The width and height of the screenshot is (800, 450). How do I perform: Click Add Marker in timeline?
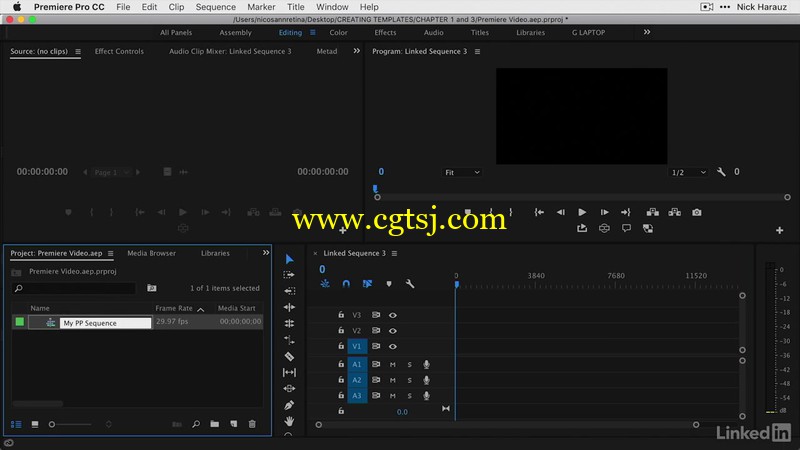click(x=389, y=284)
